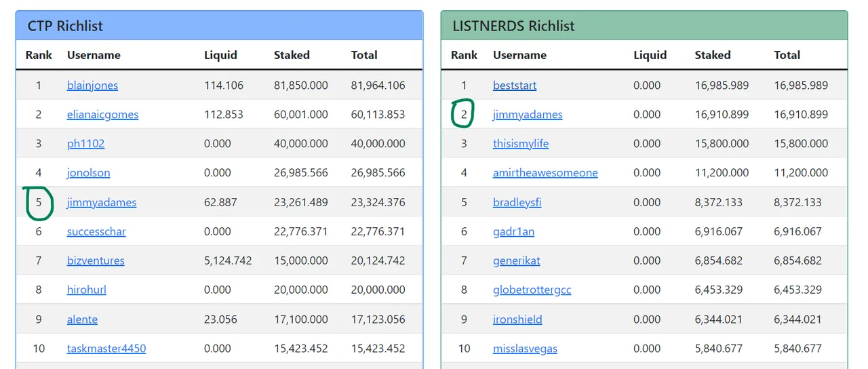The width and height of the screenshot is (868, 369).
Task: Open amirtheawesomeone profile link
Action: 545,173
